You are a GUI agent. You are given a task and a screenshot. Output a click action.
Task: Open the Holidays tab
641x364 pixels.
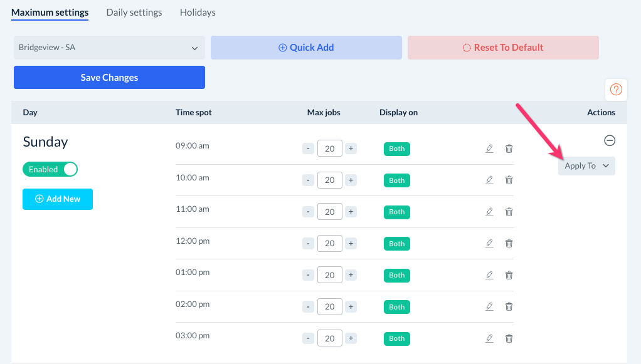coord(198,13)
